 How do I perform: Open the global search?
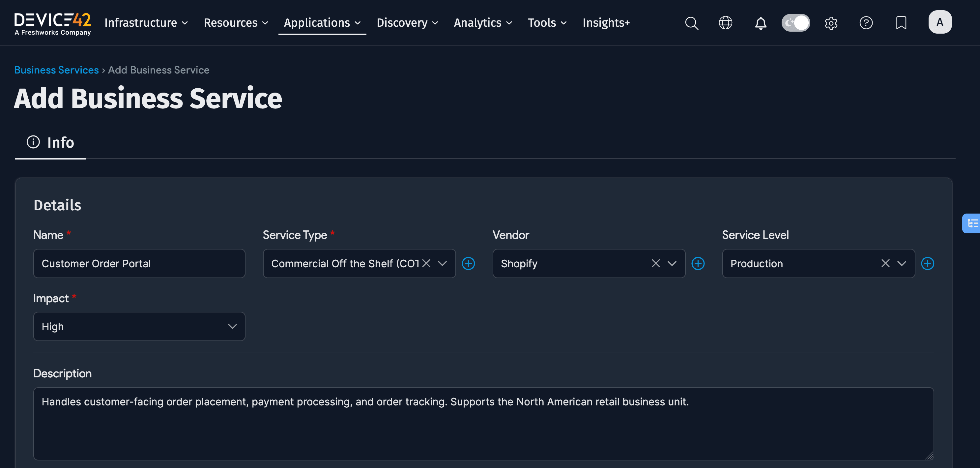pos(692,23)
